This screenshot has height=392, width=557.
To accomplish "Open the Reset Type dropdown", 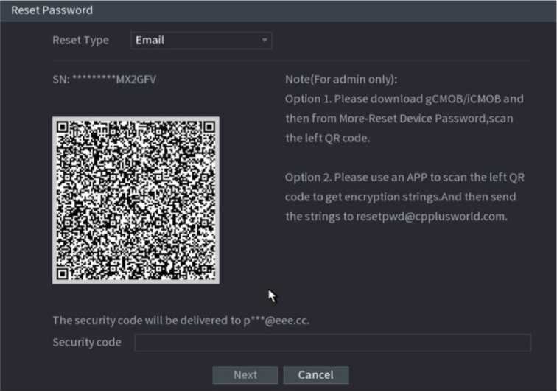I will click(x=200, y=41).
